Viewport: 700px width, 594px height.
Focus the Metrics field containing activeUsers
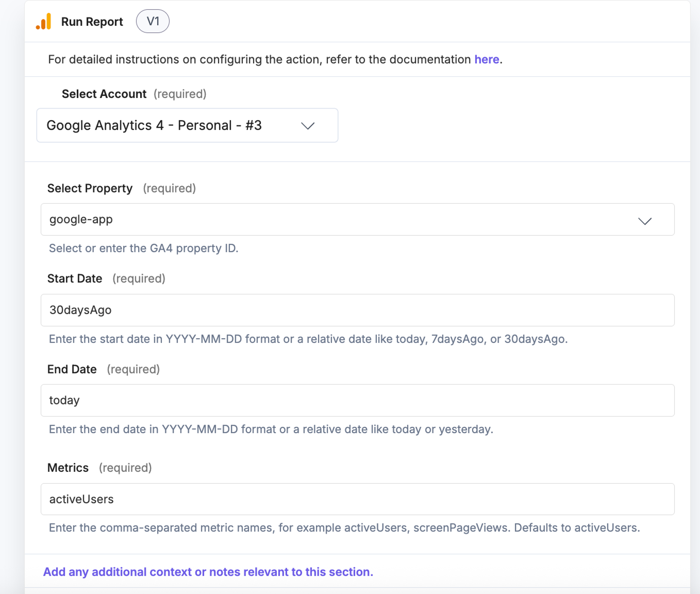click(x=357, y=499)
